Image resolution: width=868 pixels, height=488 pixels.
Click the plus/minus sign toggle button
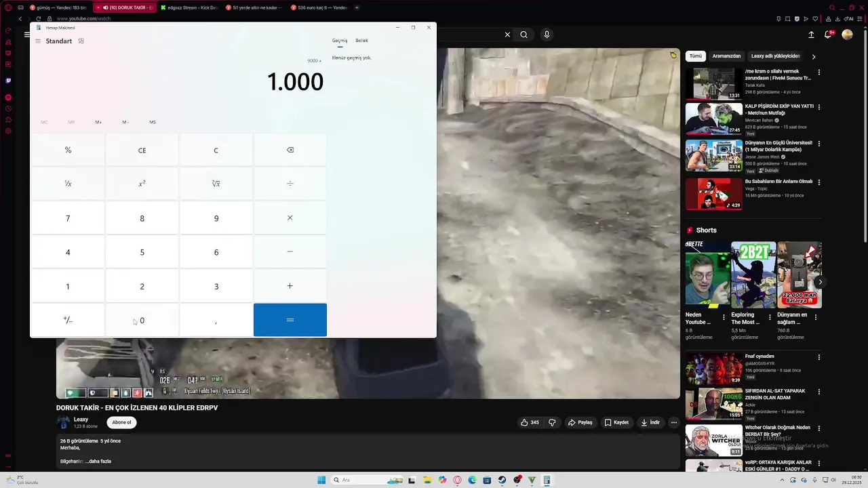click(x=68, y=320)
